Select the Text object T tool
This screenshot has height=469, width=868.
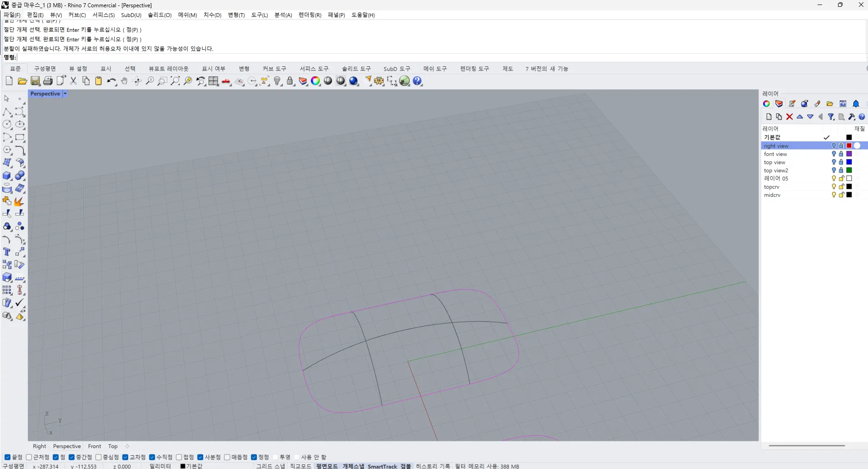[x=7, y=252]
